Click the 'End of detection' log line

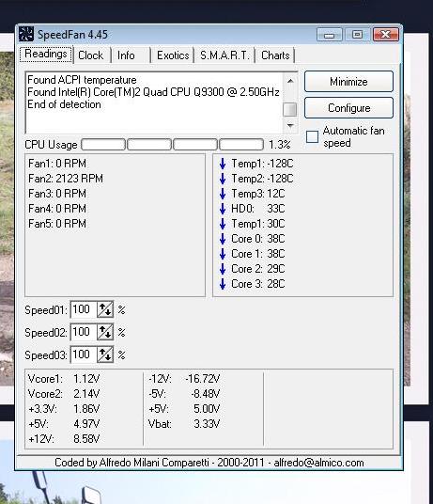64,104
